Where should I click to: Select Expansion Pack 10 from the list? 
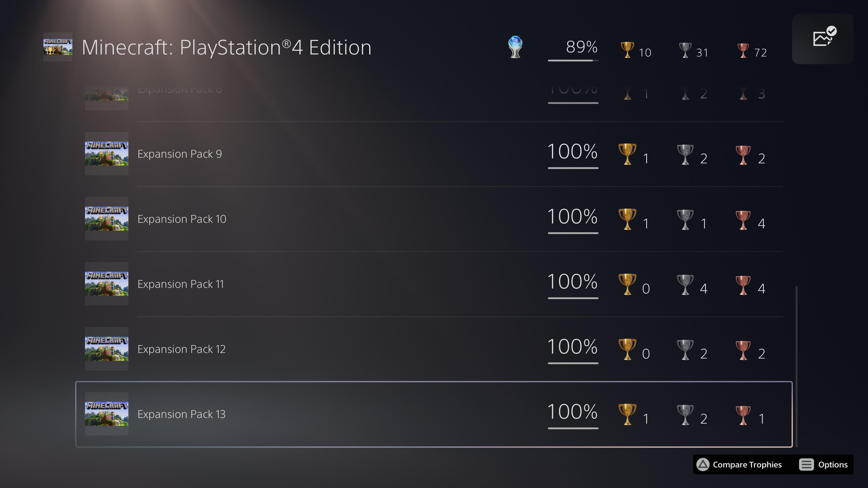click(182, 219)
